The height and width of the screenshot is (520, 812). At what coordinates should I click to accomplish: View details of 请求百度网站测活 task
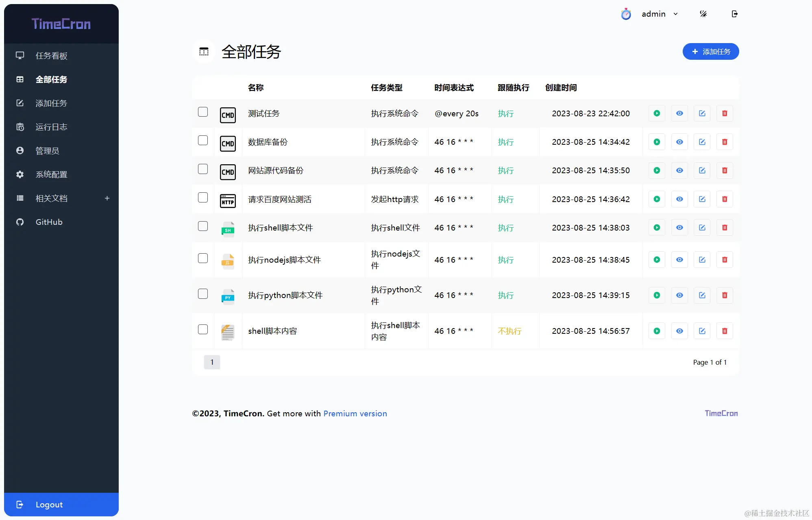coord(679,199)
